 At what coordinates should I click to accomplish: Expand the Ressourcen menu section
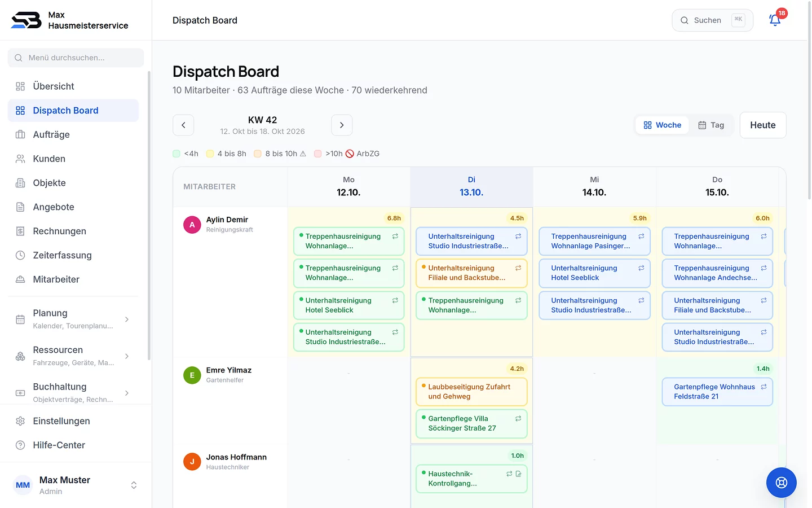pos(73,356)
